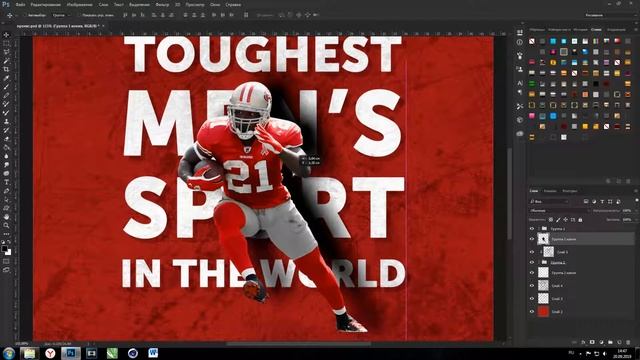This screenshot has width=640, height=360.
Task: Open the Character panel icon
Action: (x=520, y=83)
